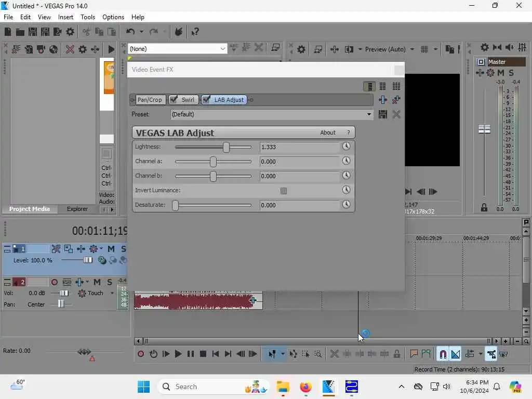This screenshot has height=399, width=532.
Task: Click the Undo arrow
Action: click(x=130, y=32)
